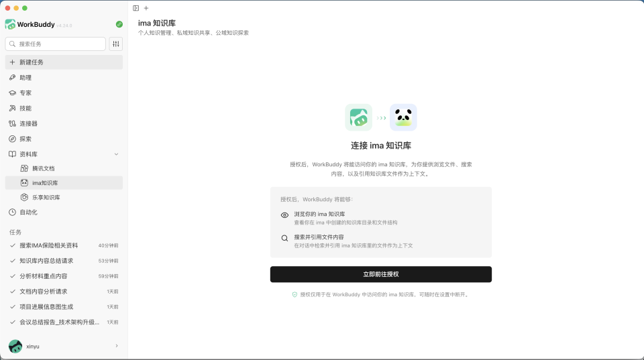Open the 自动化 section
This screenshot has width=644, height=360.
coord(64,213)
